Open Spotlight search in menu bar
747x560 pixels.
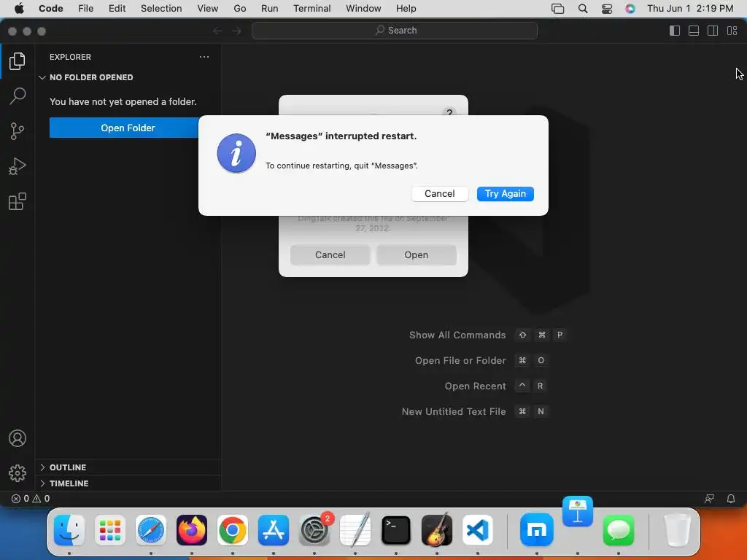[583, 9]
